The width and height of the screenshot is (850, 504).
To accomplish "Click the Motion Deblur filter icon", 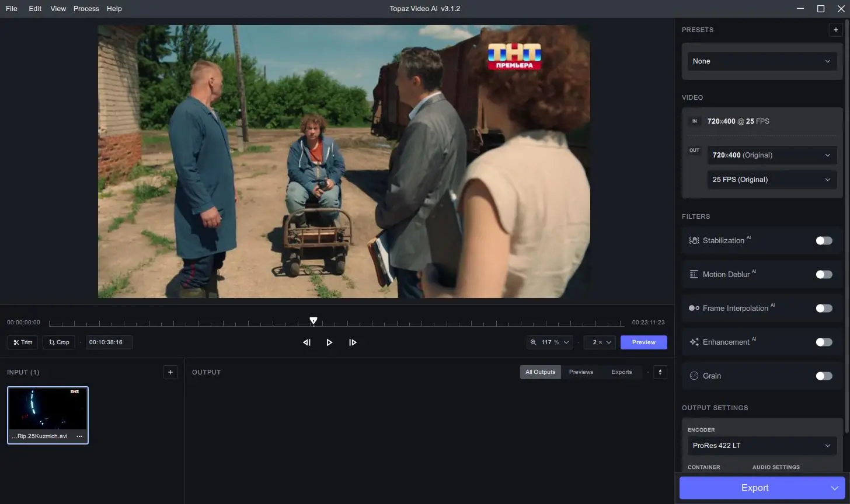I will (694, 274).
